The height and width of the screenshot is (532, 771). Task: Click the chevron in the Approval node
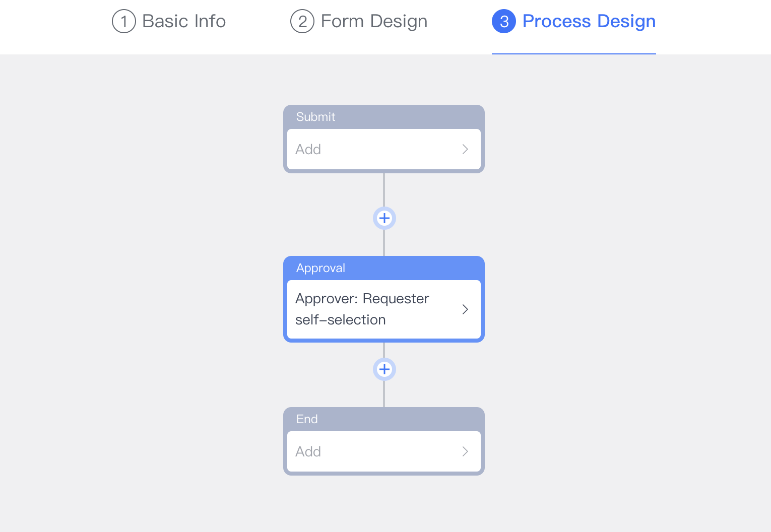click(x=465, y=309)
